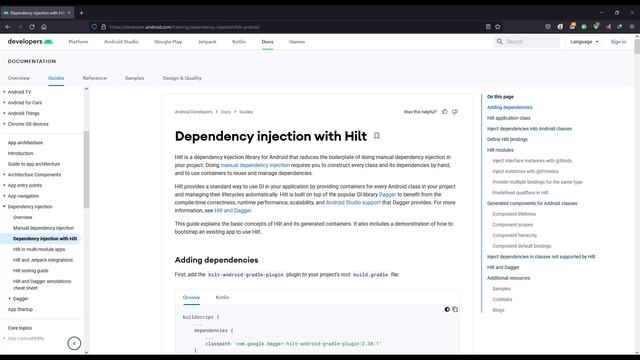This screenshot has height=360, width=640.
Task: Open the Jetpack menu item
Action: click(207, 42)
